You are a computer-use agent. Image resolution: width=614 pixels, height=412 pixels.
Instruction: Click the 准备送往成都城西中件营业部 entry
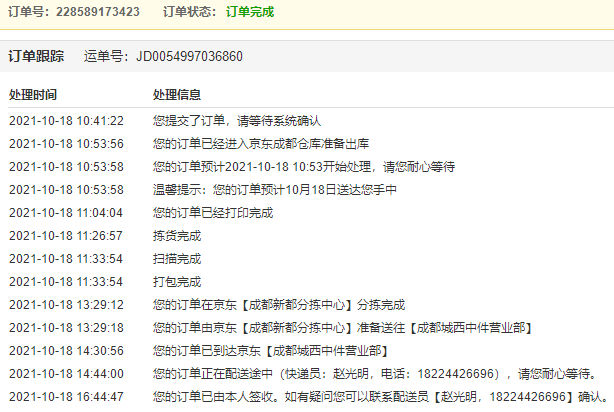pyautogui.click(x=343, y=328)
